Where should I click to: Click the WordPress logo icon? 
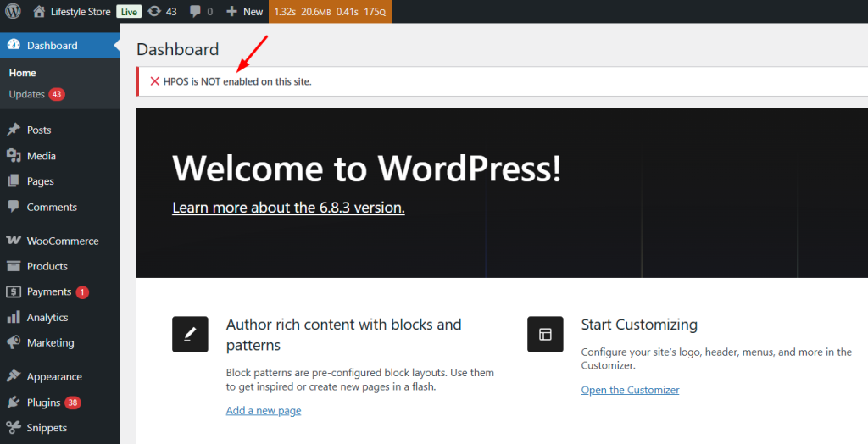click(x=13, y=12)
